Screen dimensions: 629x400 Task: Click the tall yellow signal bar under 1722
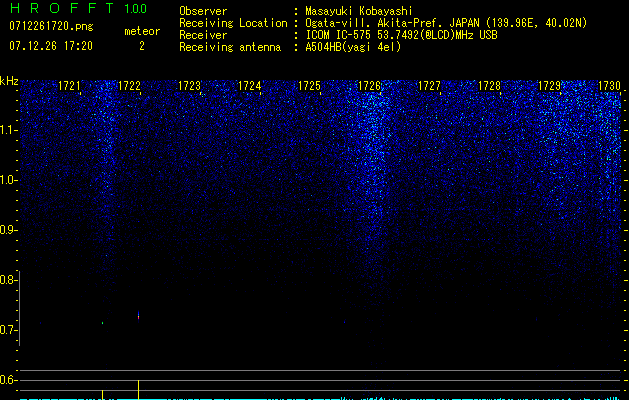138,390
